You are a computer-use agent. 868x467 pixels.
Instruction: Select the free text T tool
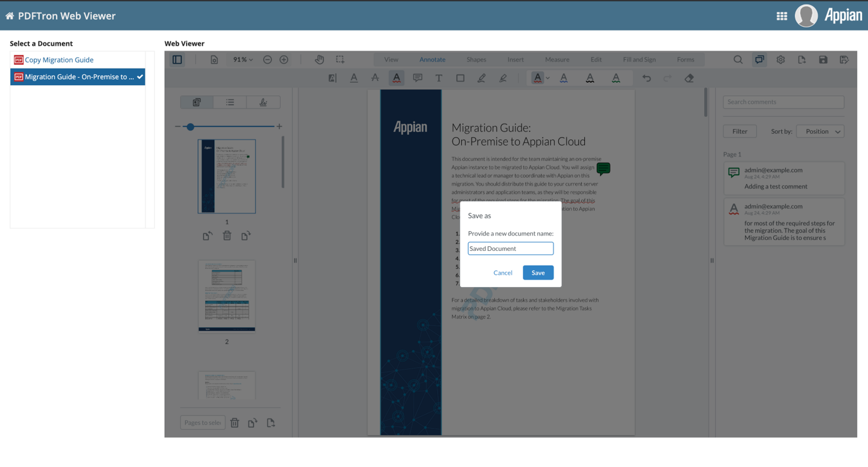click(438, 78)
